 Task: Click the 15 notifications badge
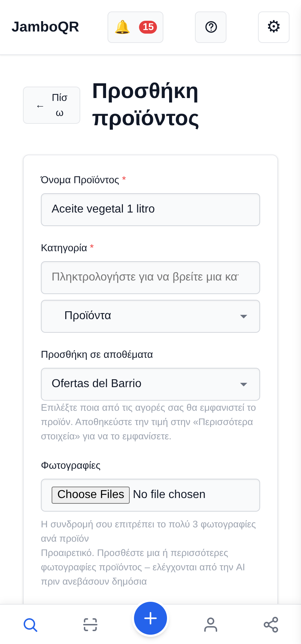(x=148, y=27)
